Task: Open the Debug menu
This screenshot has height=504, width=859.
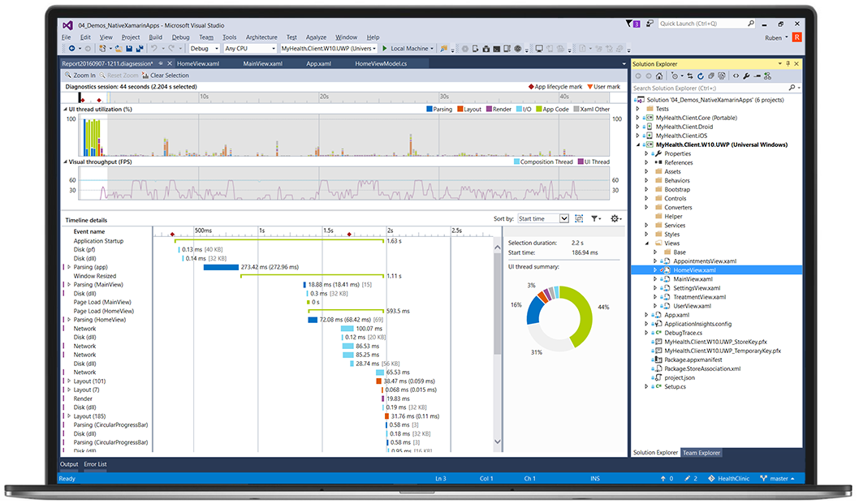Action: pos(180,37)
